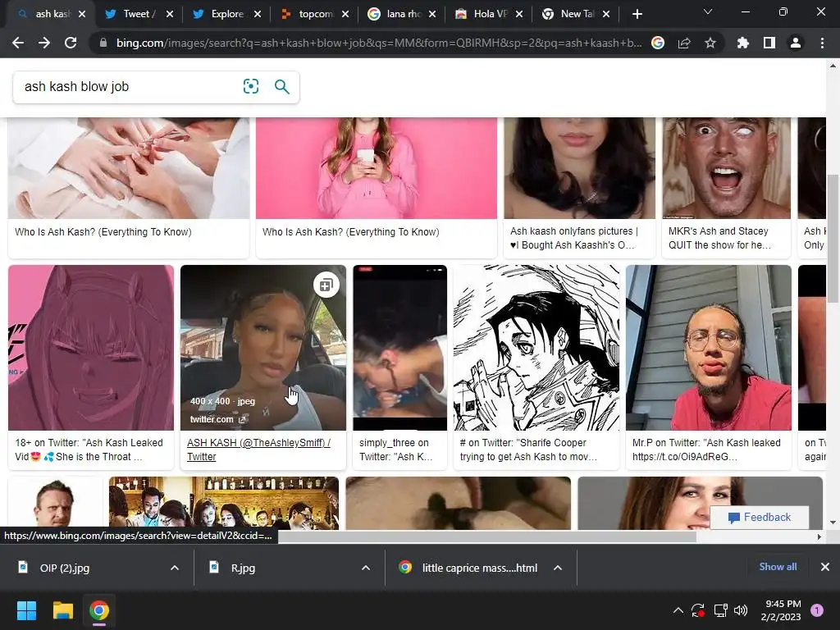Click the vertical page scrollbar thumb

click(x=833, y=239)
